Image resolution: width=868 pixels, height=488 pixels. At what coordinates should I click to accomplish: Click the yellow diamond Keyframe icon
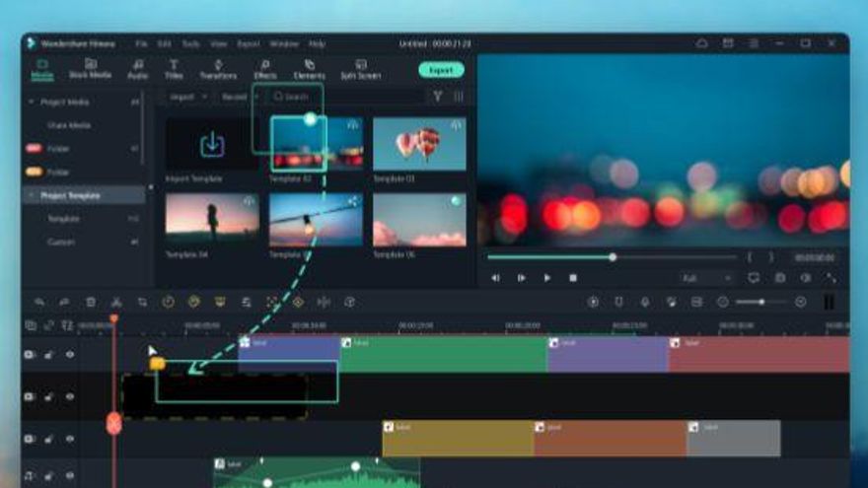click(298, 302)
